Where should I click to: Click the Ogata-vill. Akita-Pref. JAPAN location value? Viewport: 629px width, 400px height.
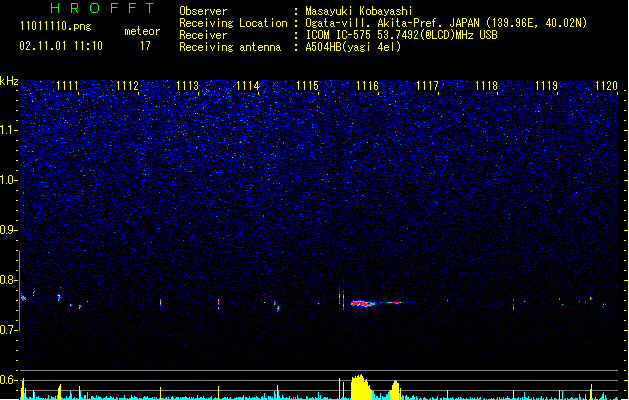tap(446, 23)
